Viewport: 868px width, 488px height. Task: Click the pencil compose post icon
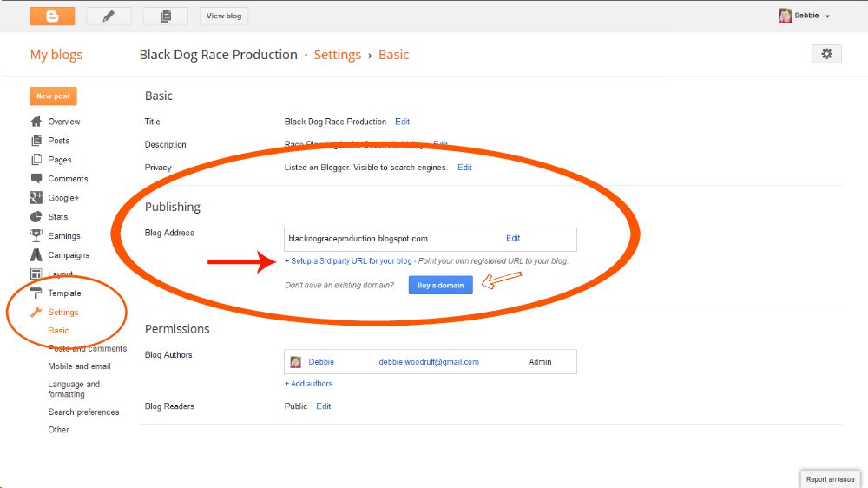[108, 16]
